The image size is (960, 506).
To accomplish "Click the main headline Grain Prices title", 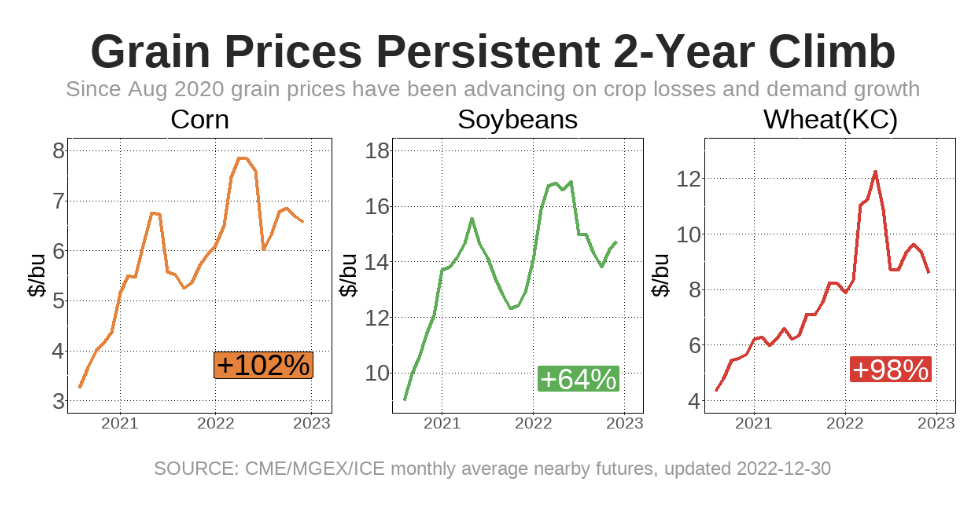I will 493,52.
